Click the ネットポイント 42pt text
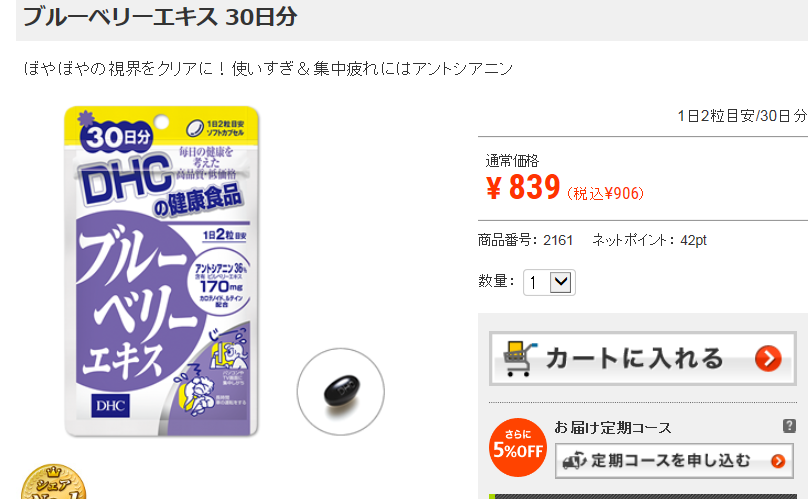 click(x=649, y=240)
